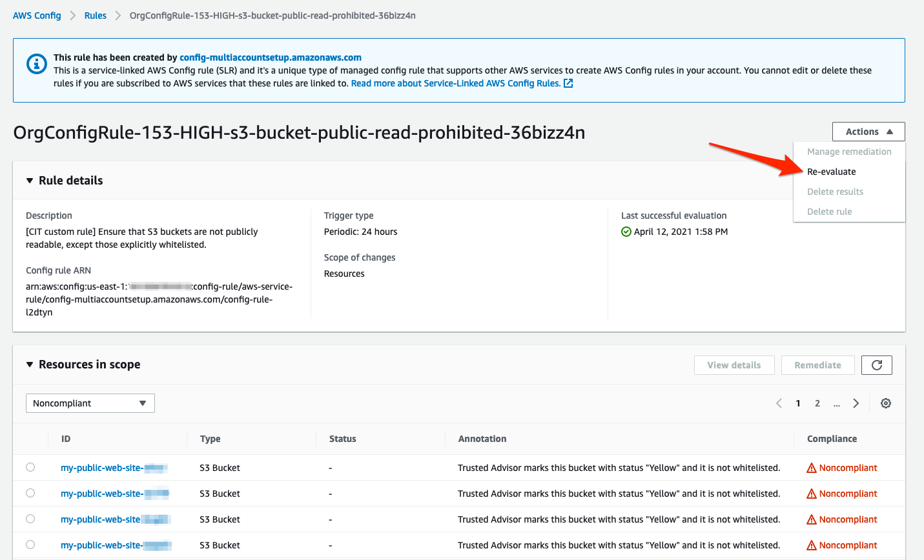This screenshot has height=560, width=924.
Task: Open config-multiaccountsetup.amazonaws.com link
Action: [x=271, y=57]
